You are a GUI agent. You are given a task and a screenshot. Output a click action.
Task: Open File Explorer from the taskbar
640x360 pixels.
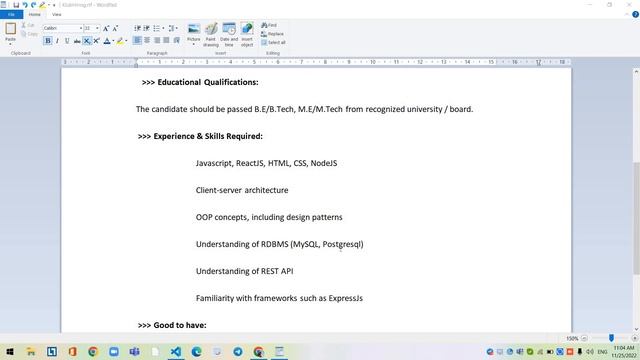(31, 351)
